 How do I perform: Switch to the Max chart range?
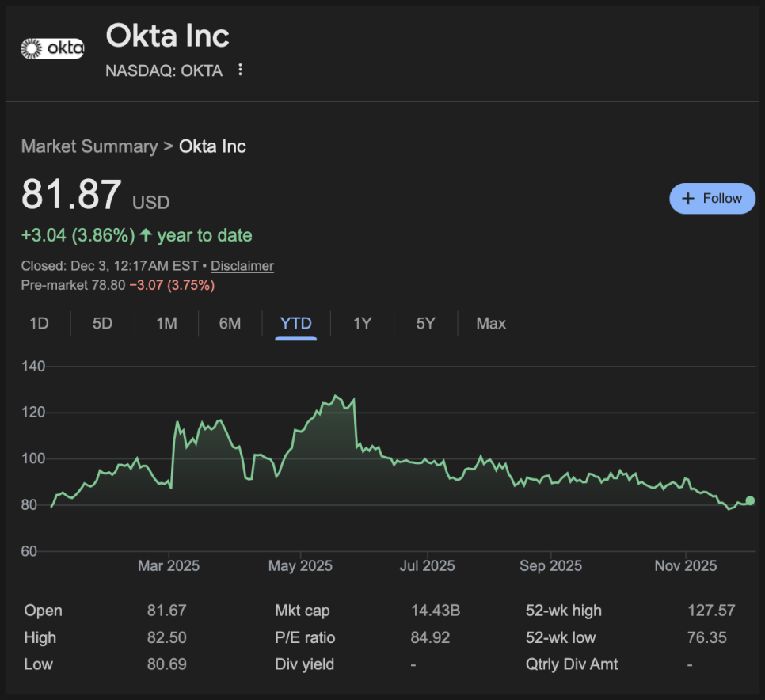[491, 323]
